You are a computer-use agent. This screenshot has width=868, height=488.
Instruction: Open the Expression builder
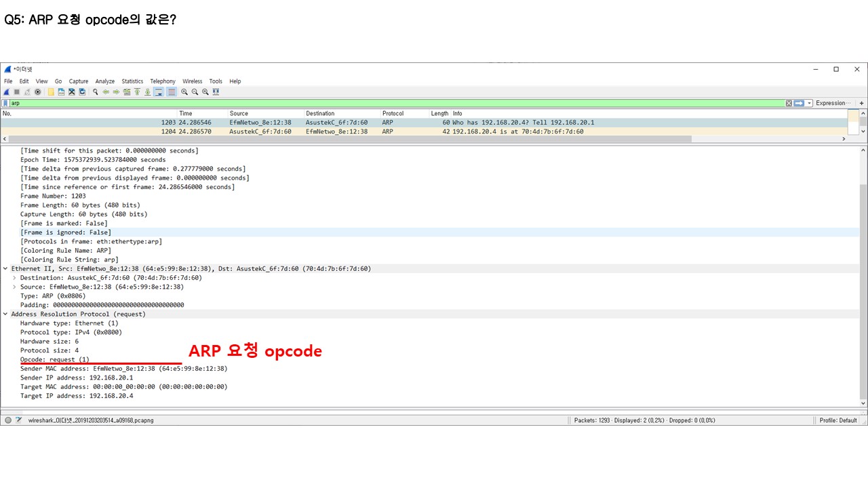[x=833, y=103]
